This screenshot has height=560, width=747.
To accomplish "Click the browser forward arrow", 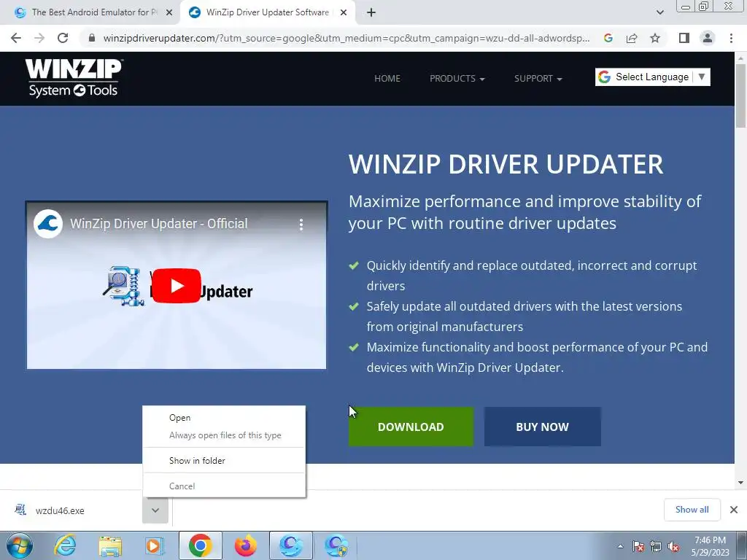I will (x=39, y=38).
